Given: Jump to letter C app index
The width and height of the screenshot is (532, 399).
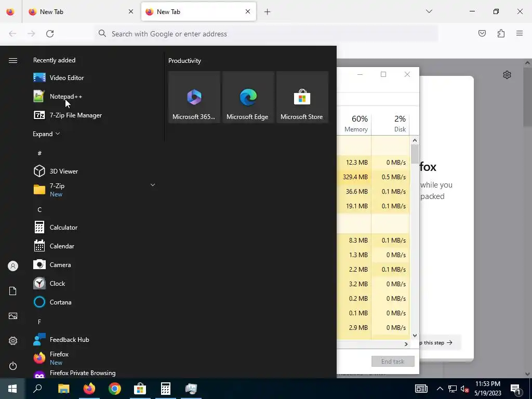Looking at the screenshot, I should 39,210.
